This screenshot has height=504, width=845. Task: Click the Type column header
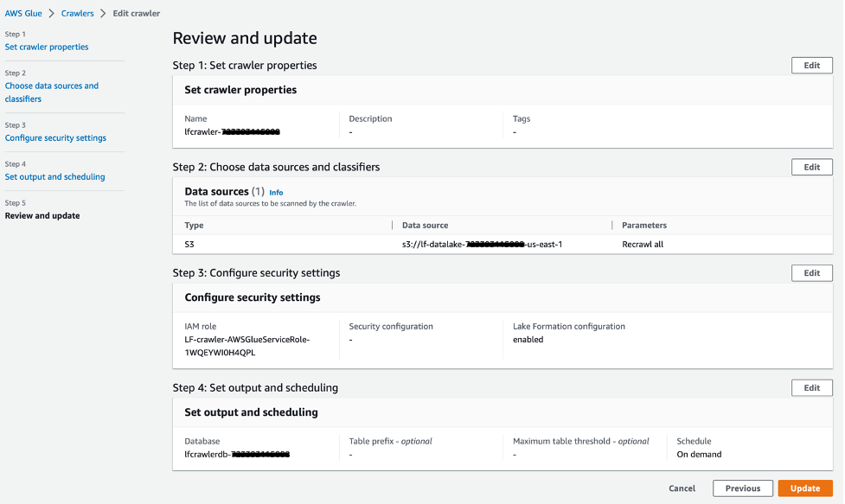pos(195,225)
